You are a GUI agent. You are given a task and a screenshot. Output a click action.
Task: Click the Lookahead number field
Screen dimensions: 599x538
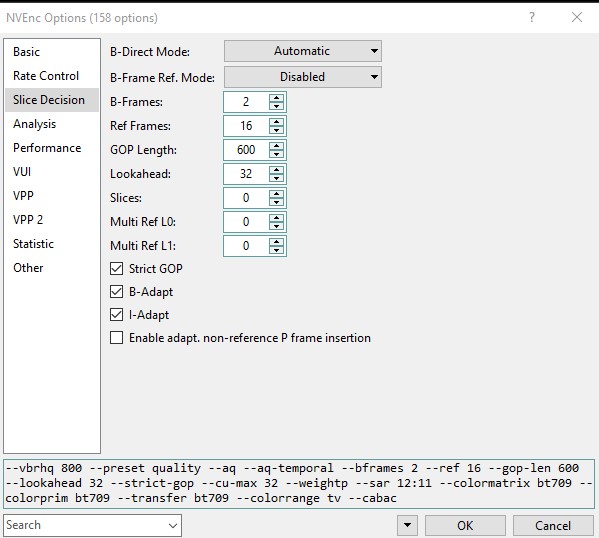click(246, 174)
